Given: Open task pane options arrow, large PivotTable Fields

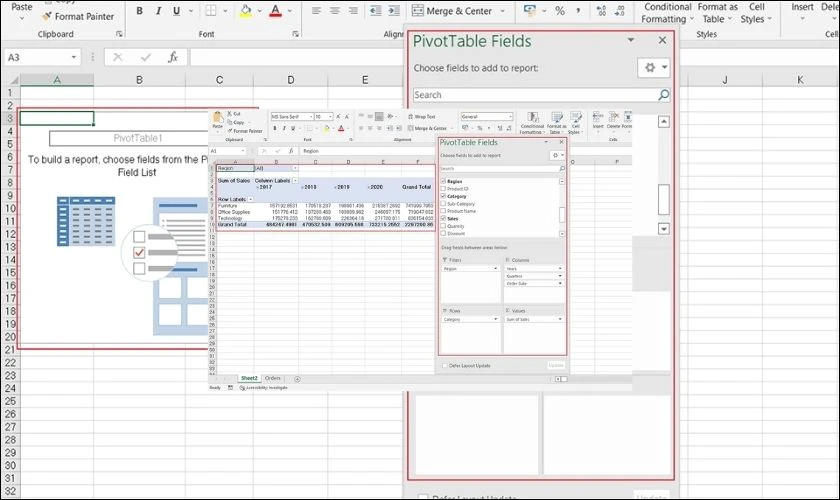Looking at the screenshot, I should click(631, 40).
